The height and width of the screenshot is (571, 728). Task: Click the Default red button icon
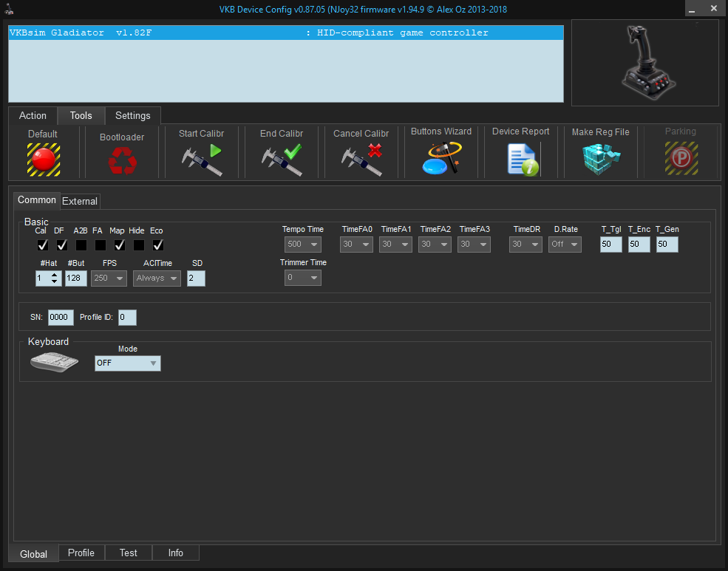(x=44, y=159)
